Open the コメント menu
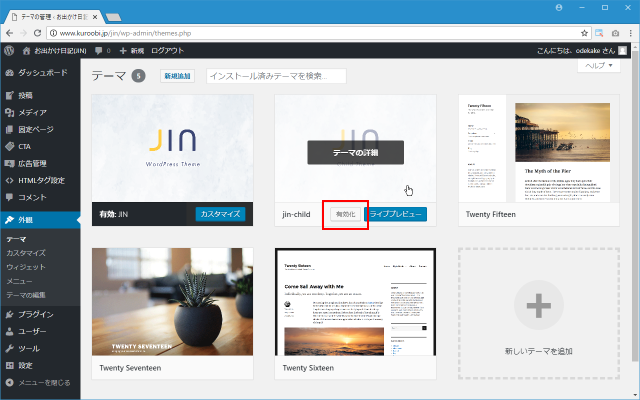 (40, 198)
